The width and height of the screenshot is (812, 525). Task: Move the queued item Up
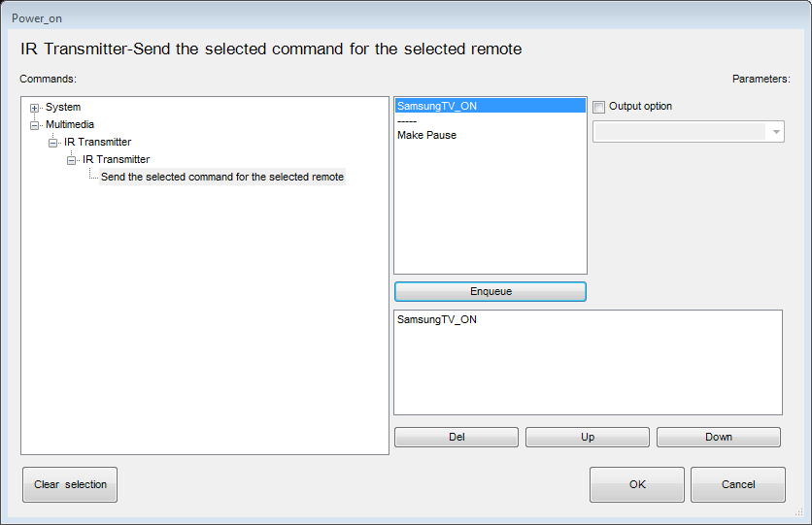pyautogui.click(x=588, y=437)
